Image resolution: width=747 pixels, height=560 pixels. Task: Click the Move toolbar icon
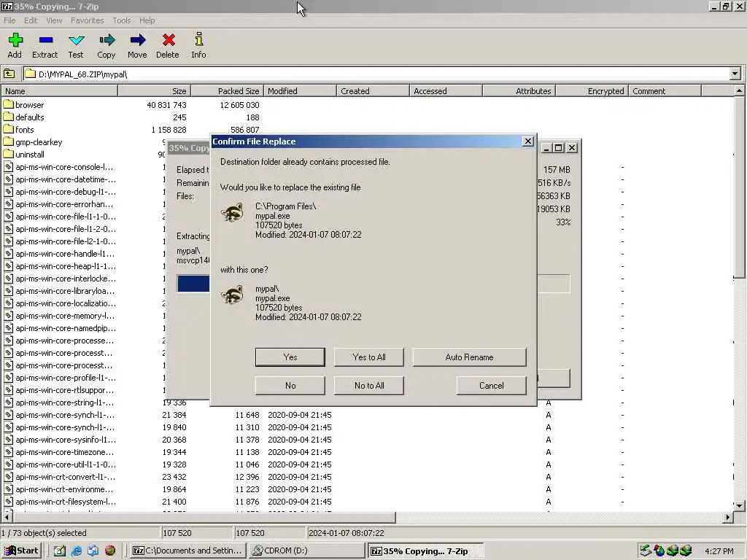click(x=138, y=41)
